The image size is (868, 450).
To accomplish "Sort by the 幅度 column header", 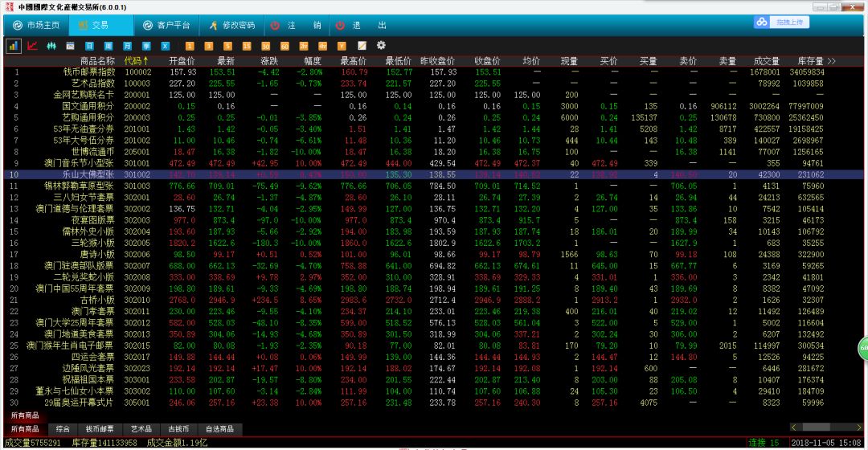I will pos(312,61).
